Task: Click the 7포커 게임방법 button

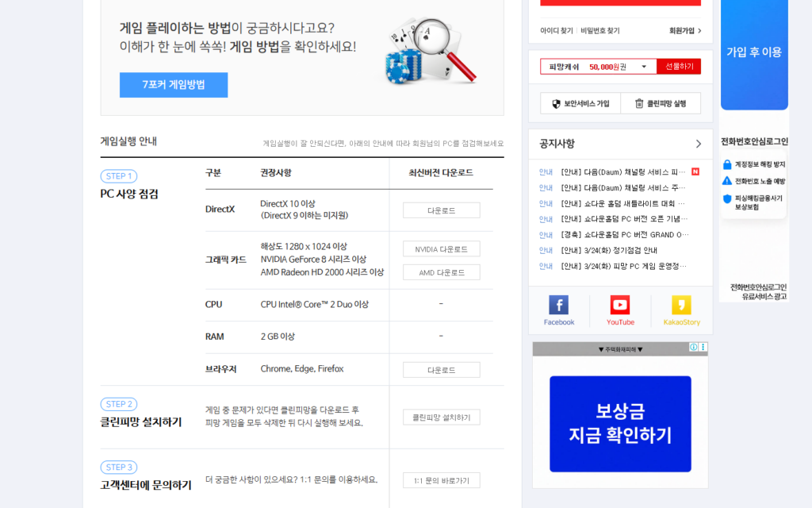Action: (174, 85)
